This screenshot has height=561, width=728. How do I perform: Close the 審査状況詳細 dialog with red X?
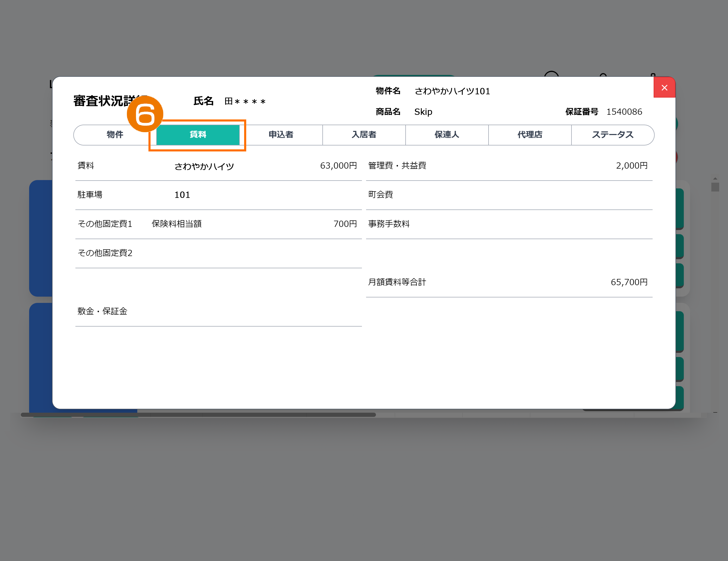[x=664, y=88]
